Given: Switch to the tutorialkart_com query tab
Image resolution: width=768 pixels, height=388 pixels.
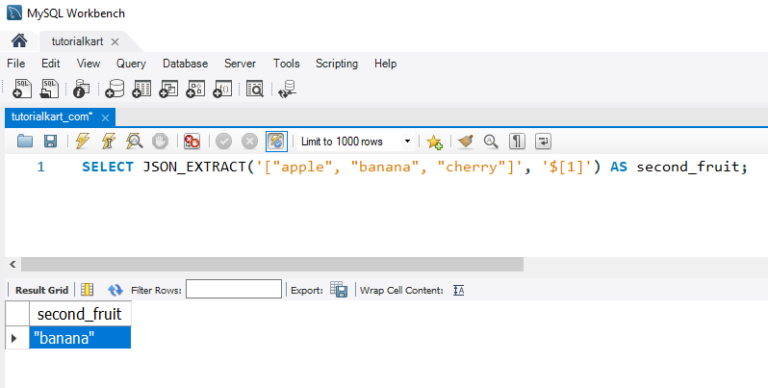Looking at the screenshot, I should pyautogui.click(x=52, y=117).
